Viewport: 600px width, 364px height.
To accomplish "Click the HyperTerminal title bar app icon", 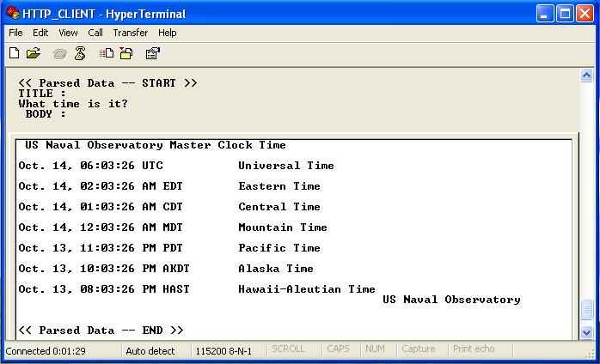I will pos(14,14).
